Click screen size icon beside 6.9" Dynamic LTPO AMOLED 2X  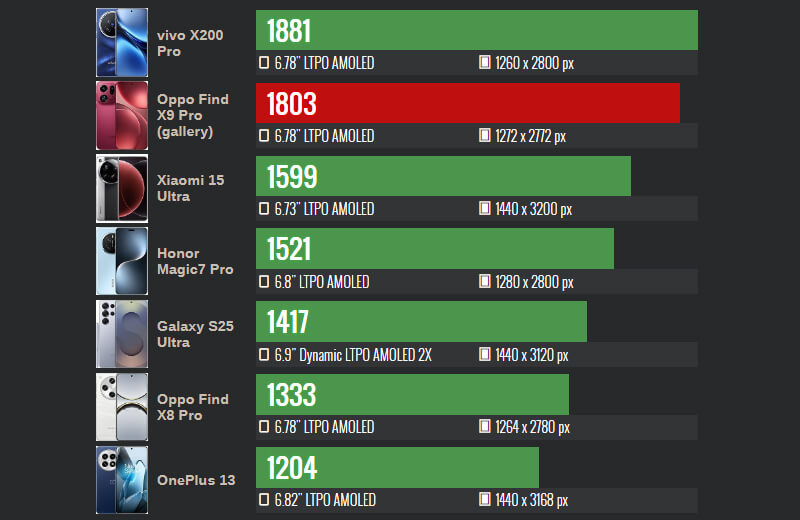(x=264, y=355)
